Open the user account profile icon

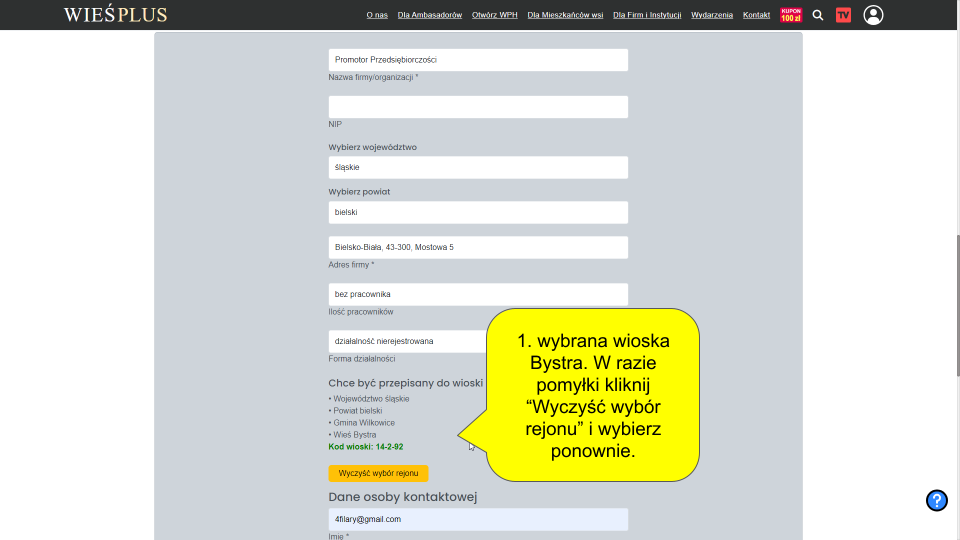coord(873,15)
